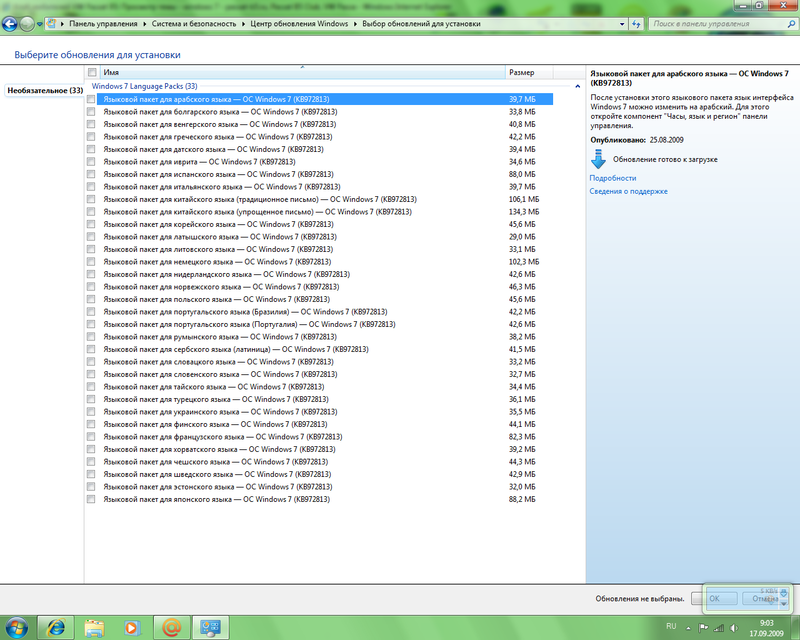Viewport: 800px width, 640px height.
Task: Click the Control Panel icon in address bar
Action: (51, 23)
